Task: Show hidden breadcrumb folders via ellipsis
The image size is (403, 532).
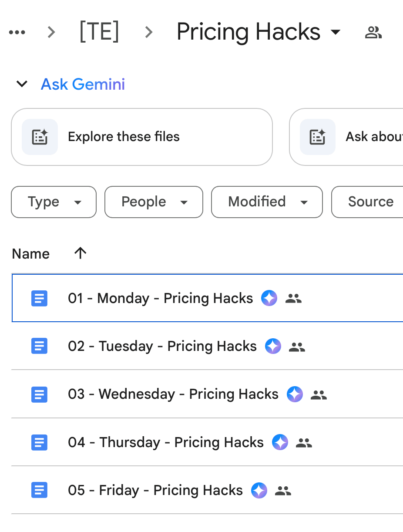Action: click(17, 32)
